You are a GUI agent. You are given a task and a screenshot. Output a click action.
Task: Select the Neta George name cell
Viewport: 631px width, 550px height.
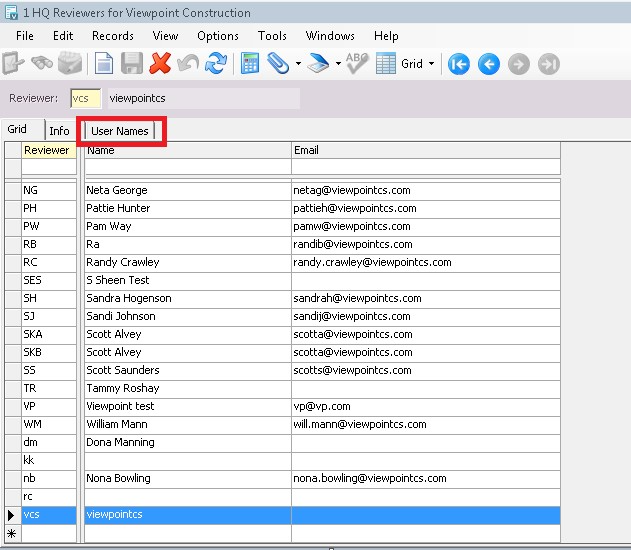coord(188,190)
